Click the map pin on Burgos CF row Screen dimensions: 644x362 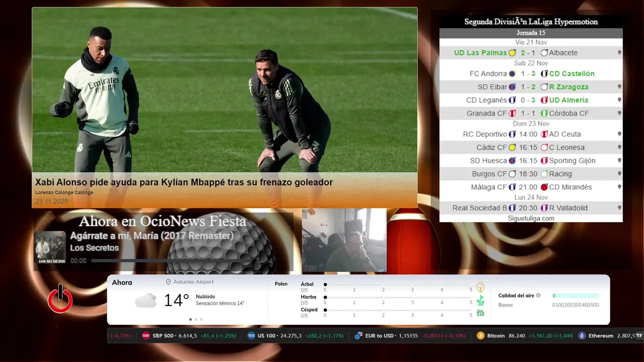coord(619,174)
